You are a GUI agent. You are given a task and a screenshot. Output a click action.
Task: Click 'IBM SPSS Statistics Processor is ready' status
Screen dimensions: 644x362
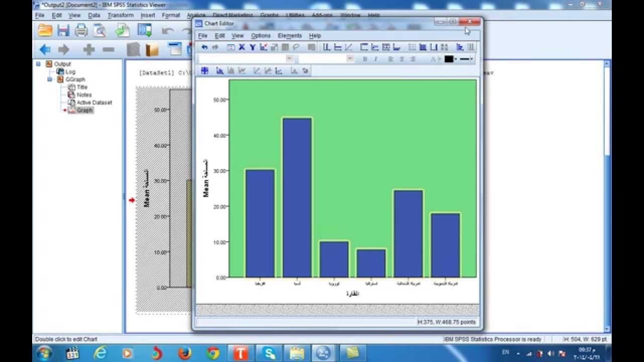tap(493, 339)
